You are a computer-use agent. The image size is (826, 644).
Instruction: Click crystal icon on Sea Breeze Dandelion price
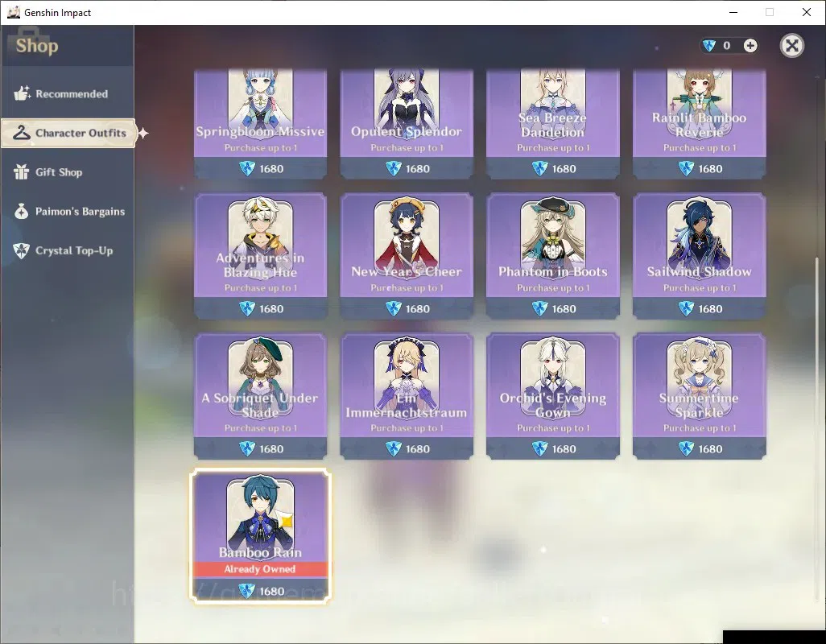coord(540,168)
